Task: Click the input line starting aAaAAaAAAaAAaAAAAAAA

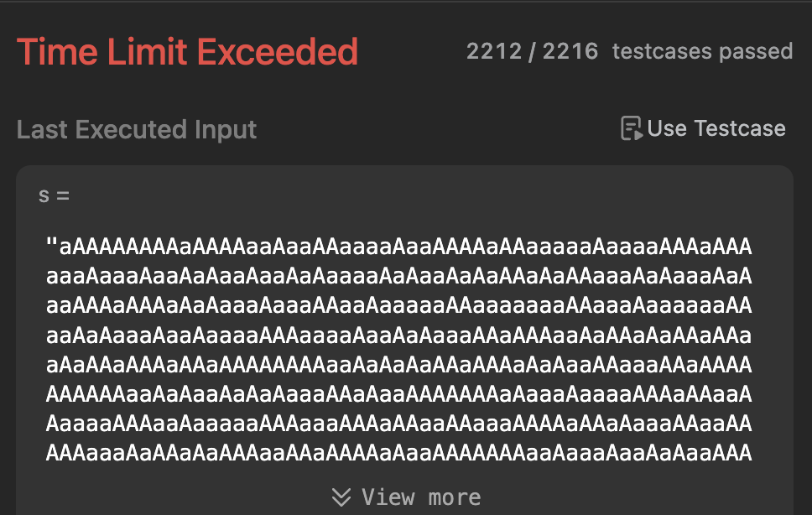Action: (x=398, y=365)
